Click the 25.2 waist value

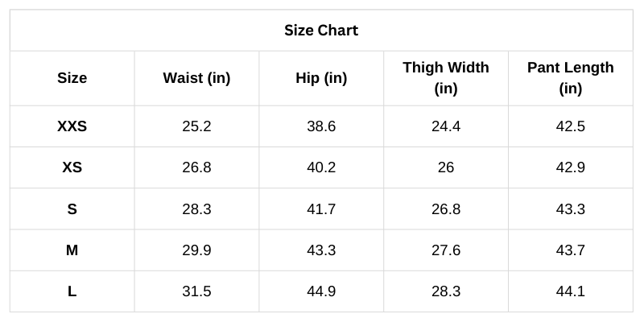pos(196,126)
